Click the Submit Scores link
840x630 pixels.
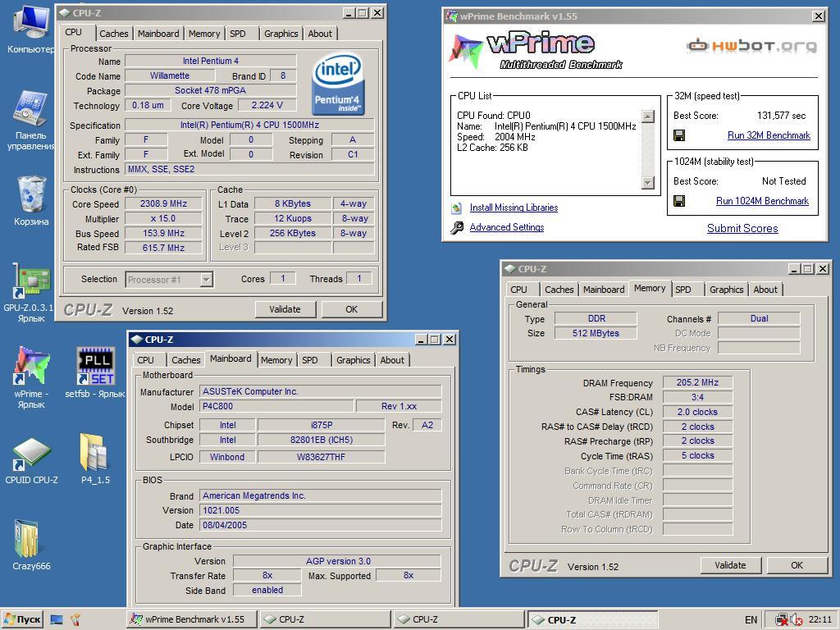click(x=742, y=228)
